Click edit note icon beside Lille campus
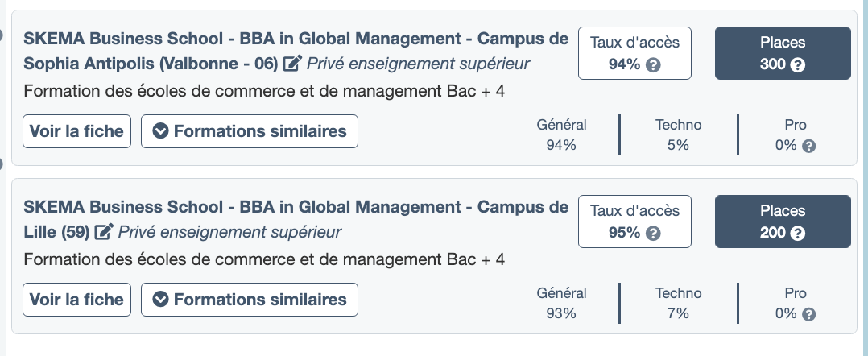The height and width of the screenshot is (356, 868). coord(104,231)
